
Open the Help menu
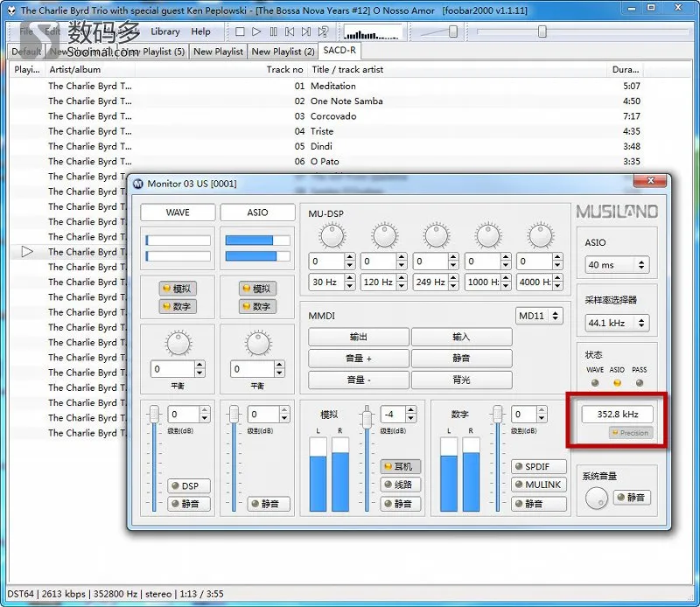(200, 31)
